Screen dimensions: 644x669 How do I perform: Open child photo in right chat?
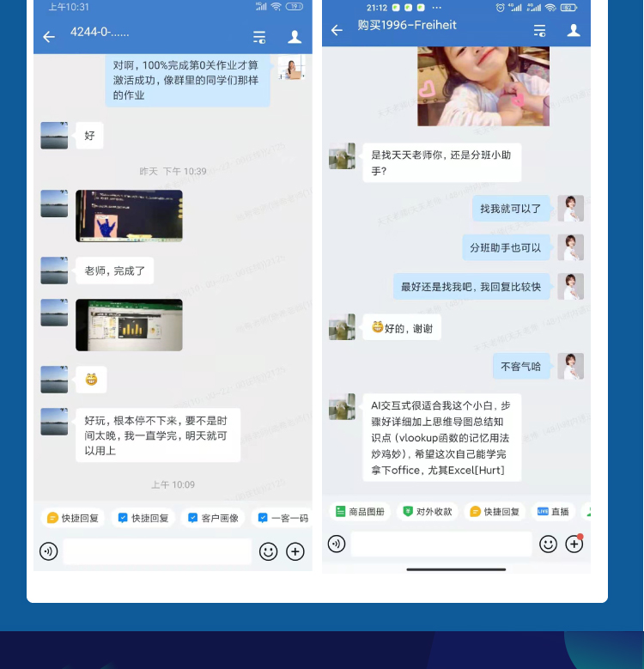click(x=483, y=86)
